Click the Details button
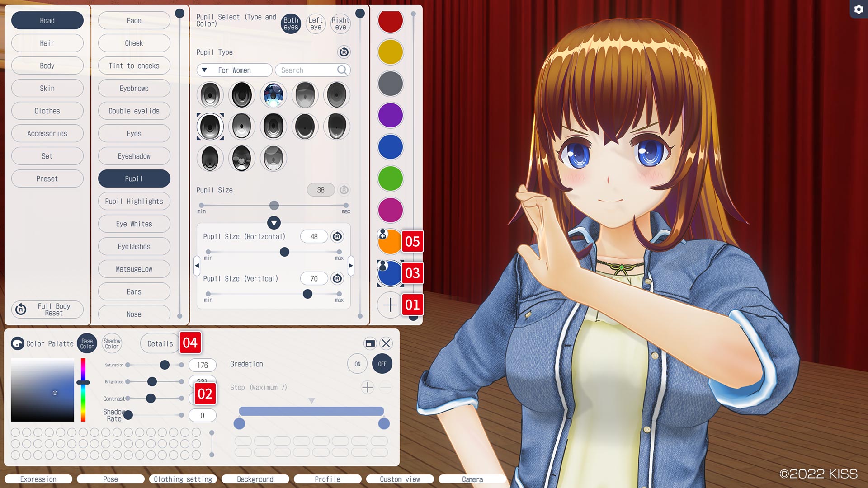Image resolution: width=868 pixels, height=488 pixels. click(160, 343)
